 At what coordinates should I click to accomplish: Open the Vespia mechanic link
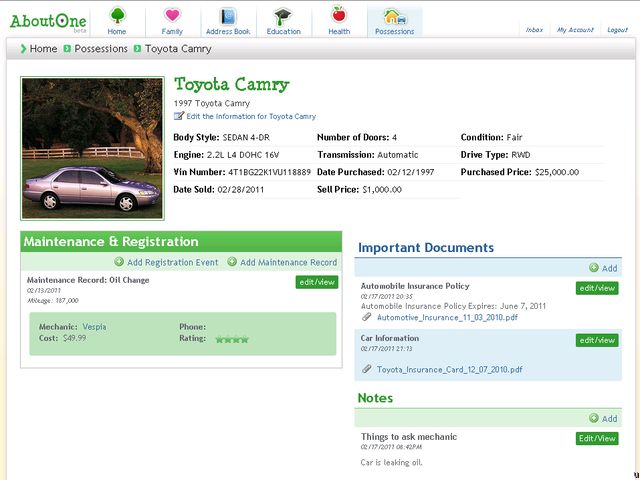pos(94,327)
